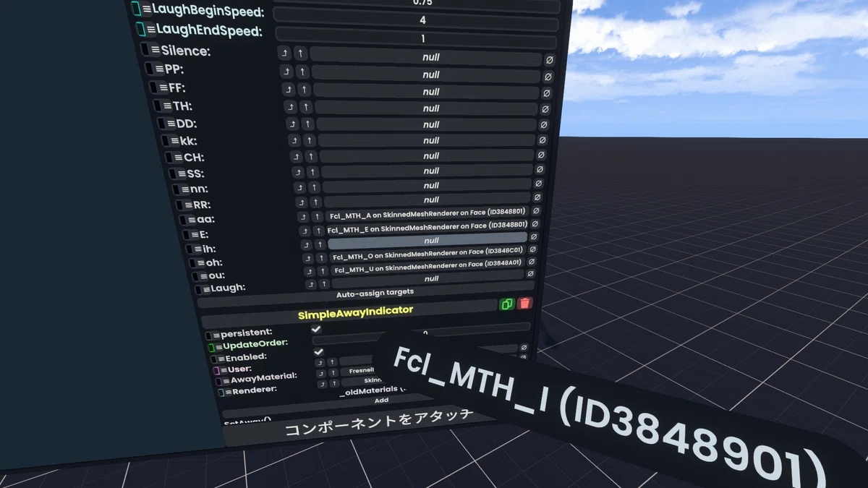Clear the Fcl_MTH_E reference with its ∅ button
868x488 pixels.
535,224
